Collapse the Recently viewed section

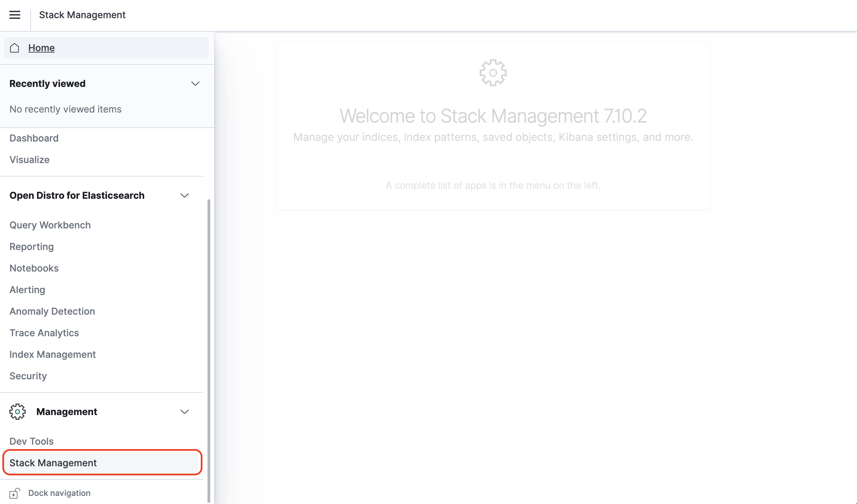click(x=195, y=84)
